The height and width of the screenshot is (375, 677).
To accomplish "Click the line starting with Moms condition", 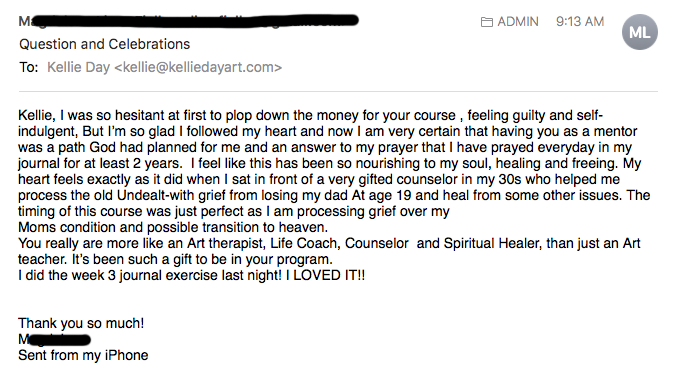I will click(x=173, y=227).
